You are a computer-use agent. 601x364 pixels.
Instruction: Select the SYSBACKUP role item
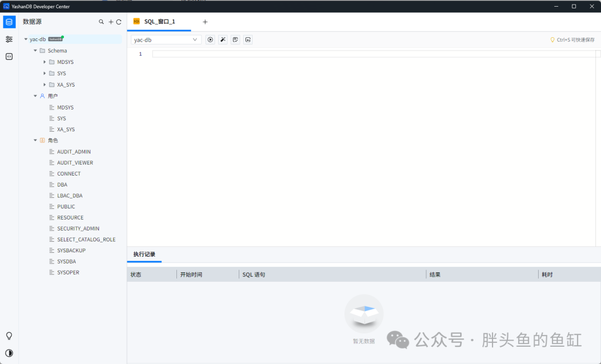[71, 250]
